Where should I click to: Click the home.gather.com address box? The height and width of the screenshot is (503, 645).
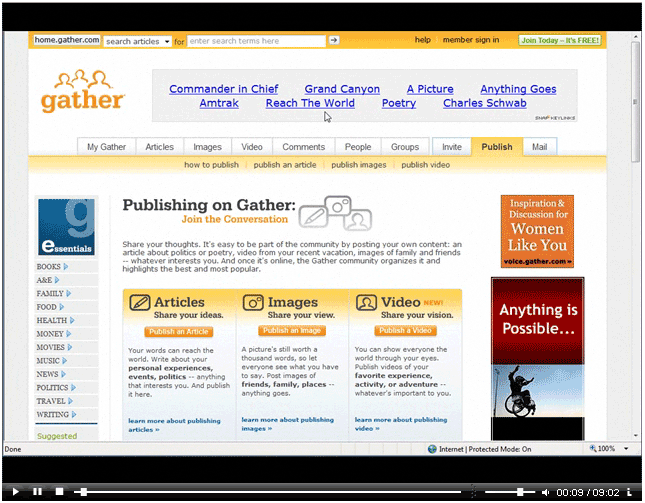coord(67,40)
